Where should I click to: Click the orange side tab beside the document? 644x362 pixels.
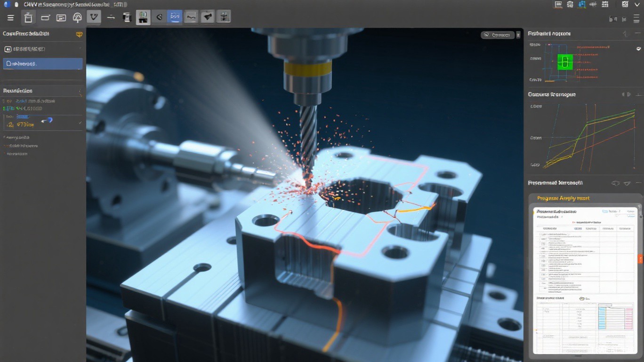click(640, 259)
